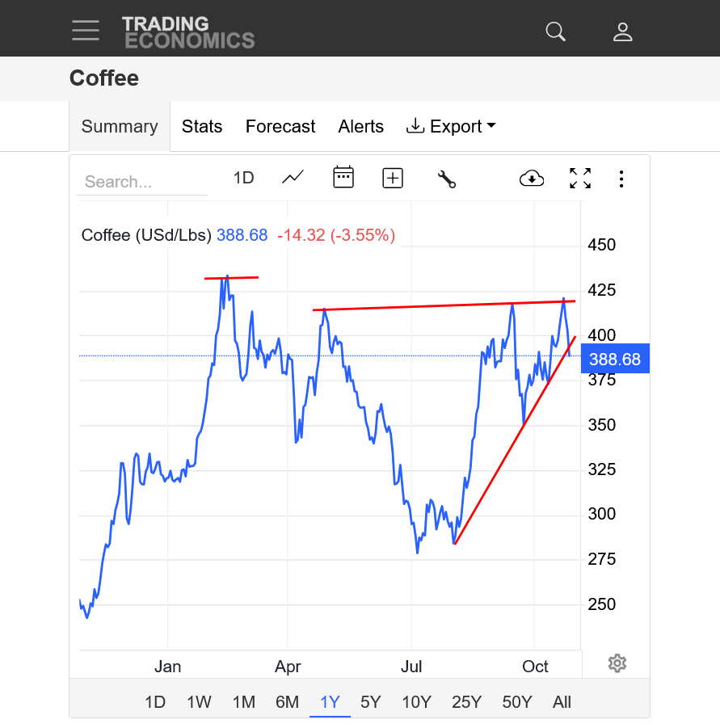
Task: Open the user account icon
Action: pos(622,32)
